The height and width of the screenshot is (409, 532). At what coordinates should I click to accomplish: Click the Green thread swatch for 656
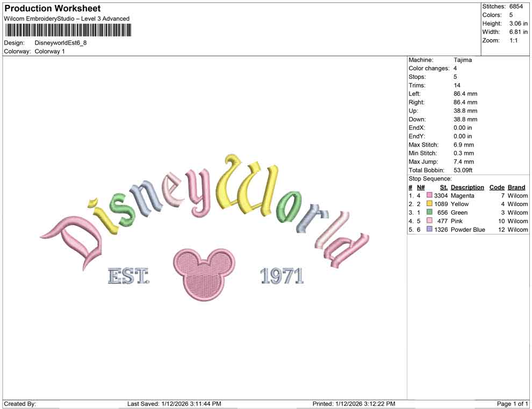coord(429,213)
